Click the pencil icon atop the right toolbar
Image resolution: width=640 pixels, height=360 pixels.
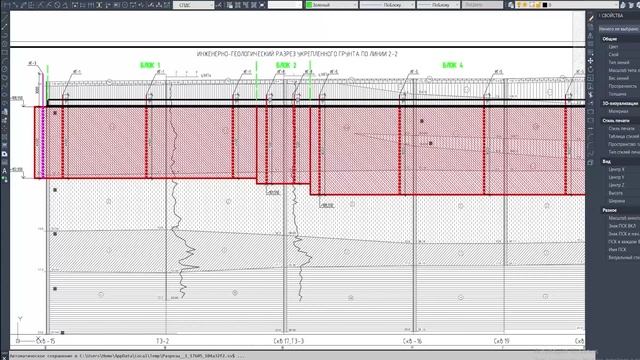pos(591,19)
